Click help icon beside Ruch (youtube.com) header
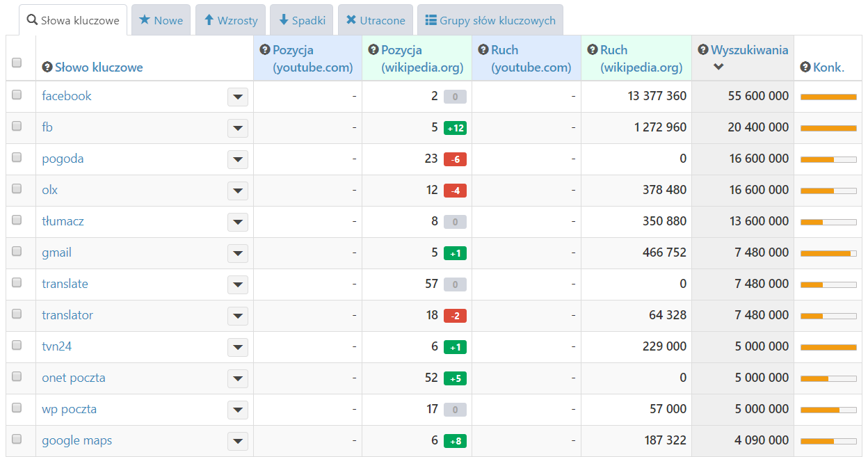Viewport: 868px width, 457px height. [x=483, y=50]
